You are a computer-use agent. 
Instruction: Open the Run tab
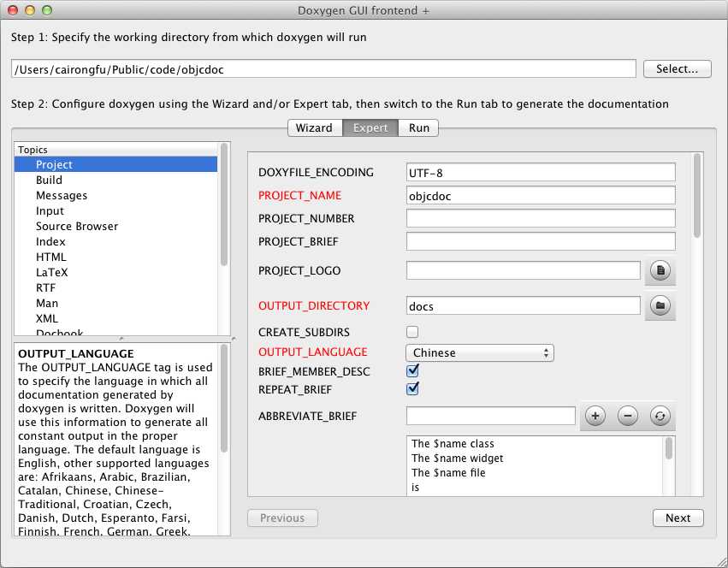click(419, 127)
